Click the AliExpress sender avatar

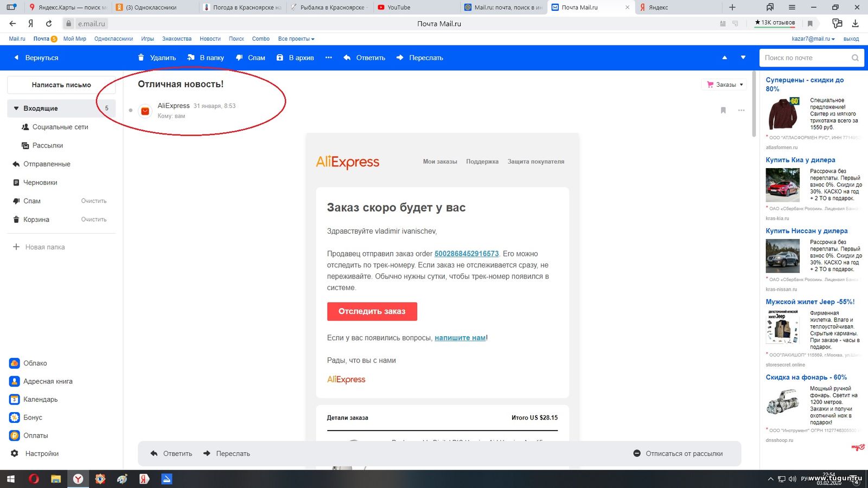(x=145, y=111)
